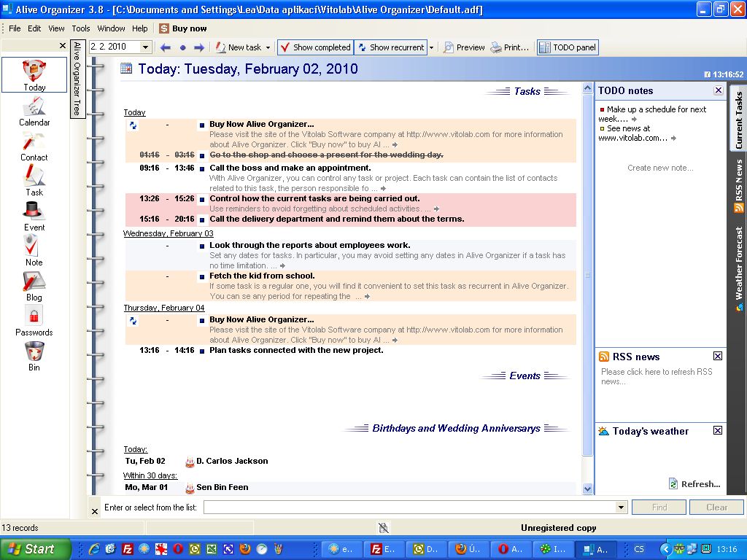The height and width of the screenshot is (560, 747).
Task: Select birthday entry D. Carlos Jackson
Action: tap(232, 461)
